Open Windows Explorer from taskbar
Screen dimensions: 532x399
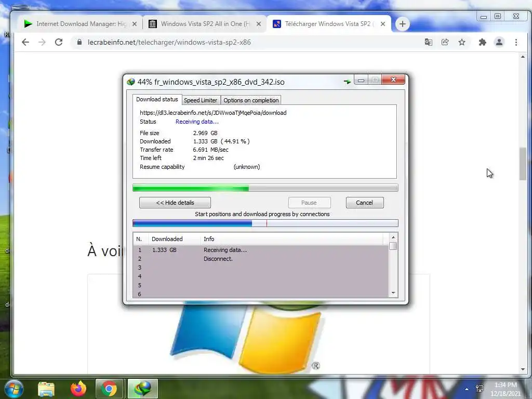point(46,389)
